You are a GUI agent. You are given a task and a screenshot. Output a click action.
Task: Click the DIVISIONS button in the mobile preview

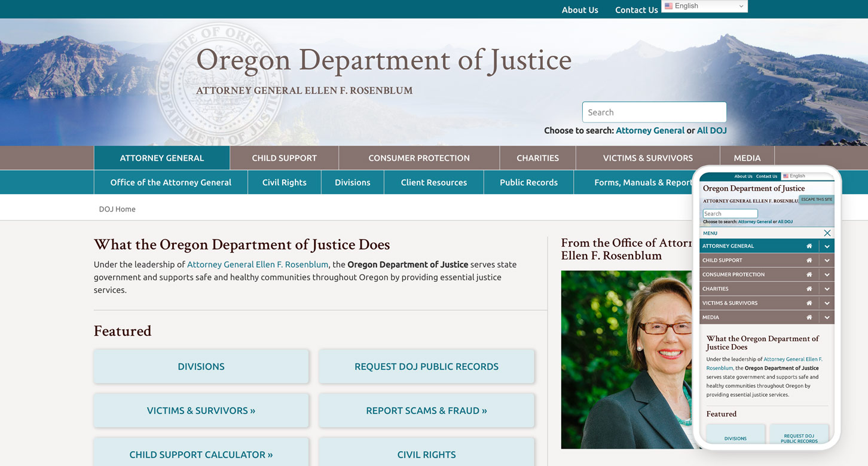tap(735, 436)
